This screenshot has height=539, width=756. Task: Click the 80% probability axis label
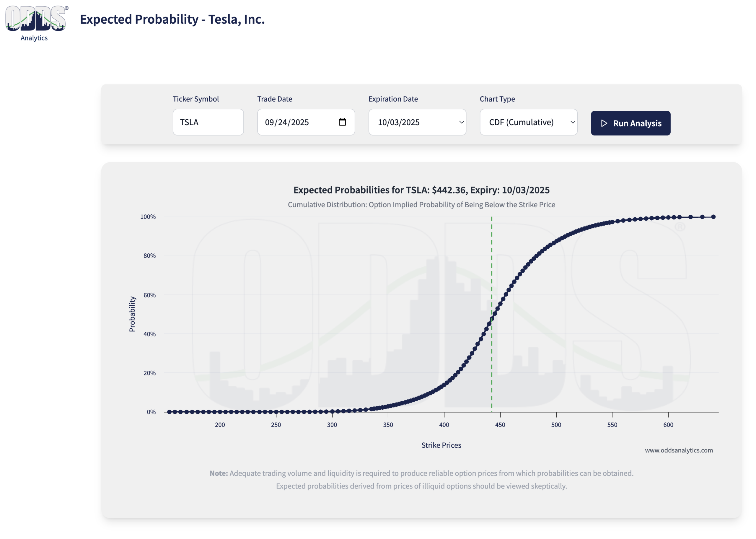pos(149,256)
